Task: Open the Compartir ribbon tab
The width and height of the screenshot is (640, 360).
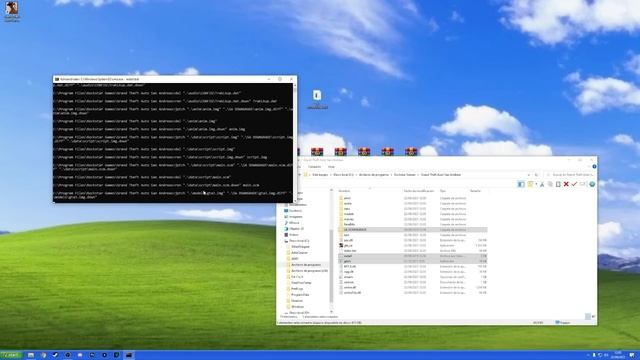Action: click(x=314, y=167)
